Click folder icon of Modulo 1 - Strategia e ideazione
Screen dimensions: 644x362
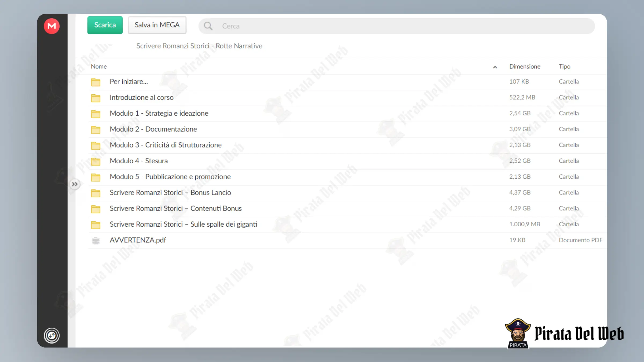(96, 114)
